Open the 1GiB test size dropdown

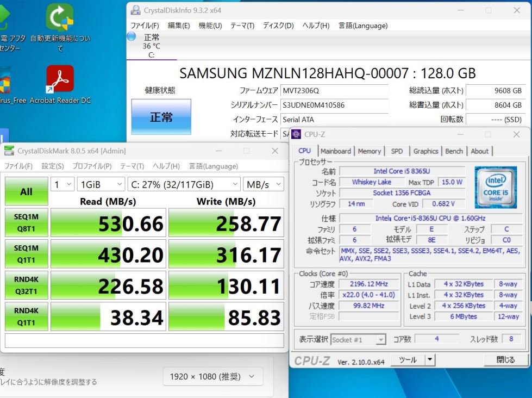[x=101, y=184]
